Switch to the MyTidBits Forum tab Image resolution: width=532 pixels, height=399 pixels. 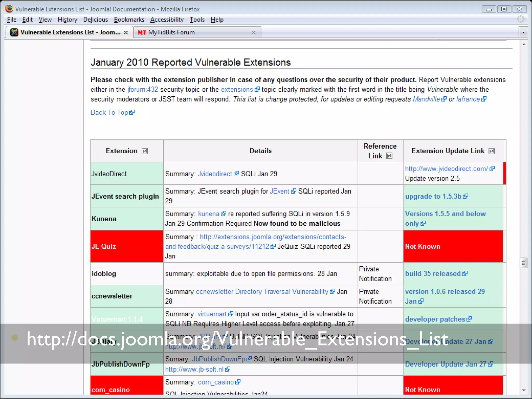197,32
